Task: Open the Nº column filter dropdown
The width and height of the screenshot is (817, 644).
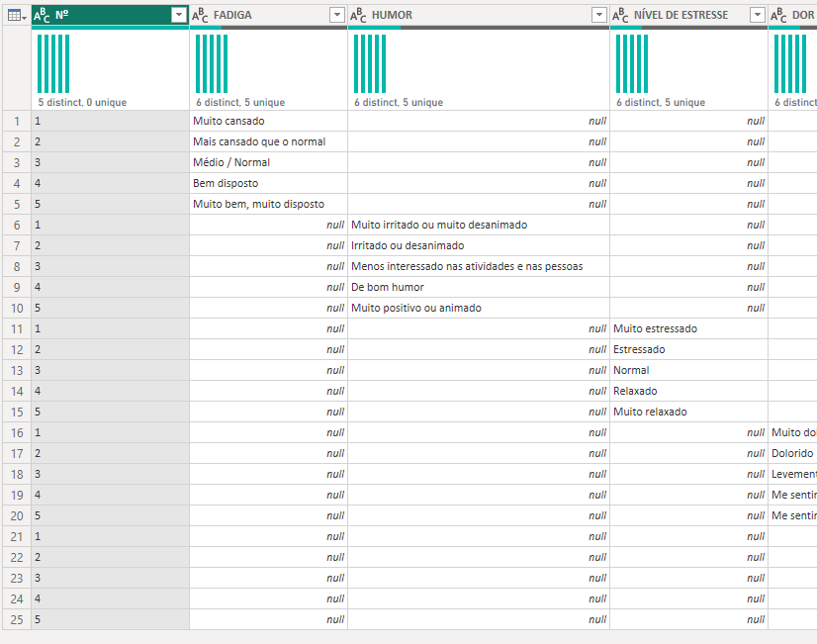Action: coord(179,15)
